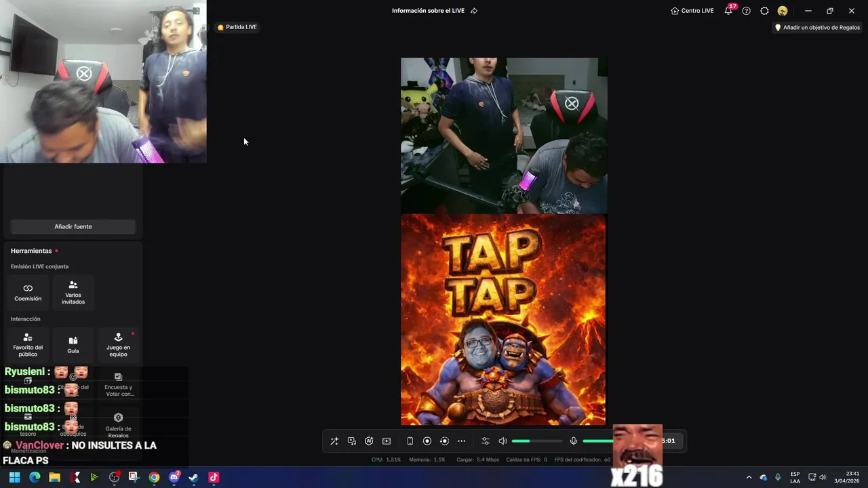Click the system tray microphone icon

tap(778, 477)
